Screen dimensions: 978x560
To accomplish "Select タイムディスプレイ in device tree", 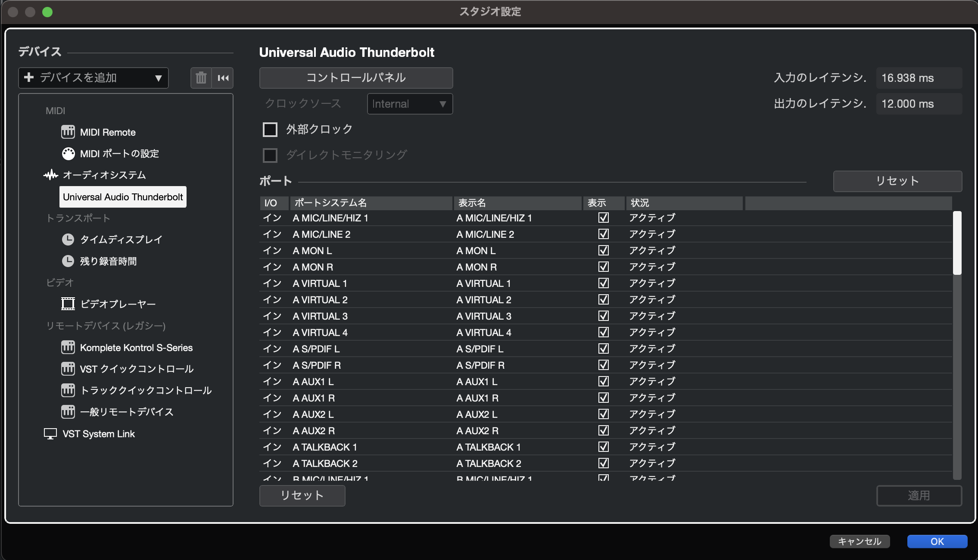I will (x=121, y=240).
